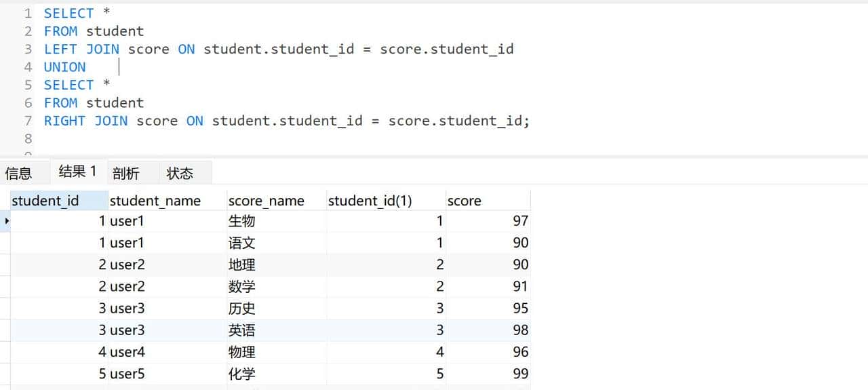Select the cell containing 数学
Screen dimensions: 868x390
click(x=277, y=286)
